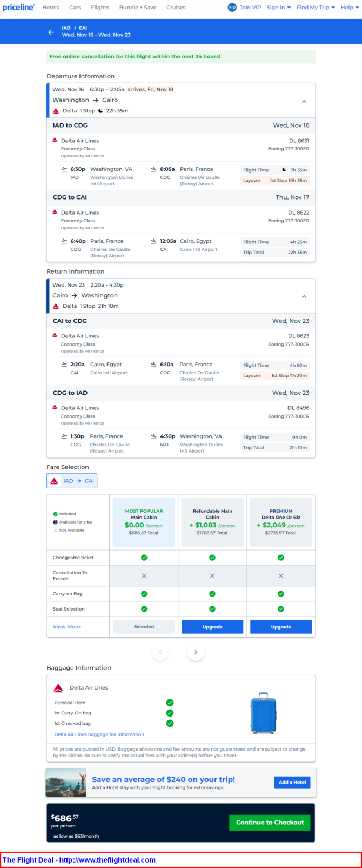The width and height of the screenshot is (362, 868).
Task: Click Personal Item green checkmark
Action: point(170,703)
